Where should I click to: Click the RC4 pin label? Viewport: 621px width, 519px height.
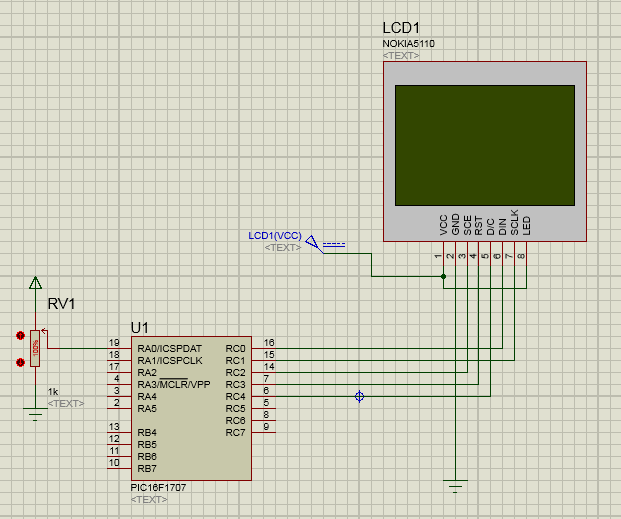(236, 396)
